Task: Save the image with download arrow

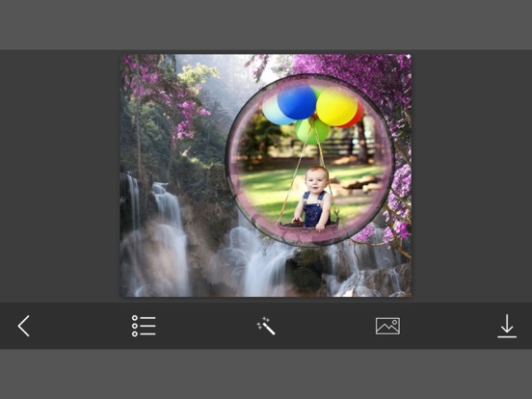Action: 507,326
